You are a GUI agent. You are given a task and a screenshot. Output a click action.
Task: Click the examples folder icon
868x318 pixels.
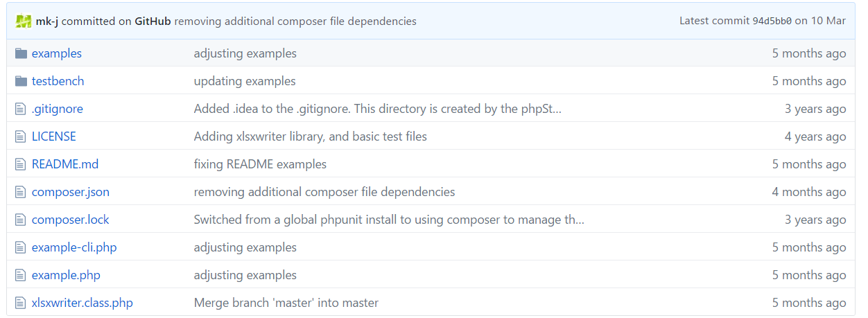(21, 53)
